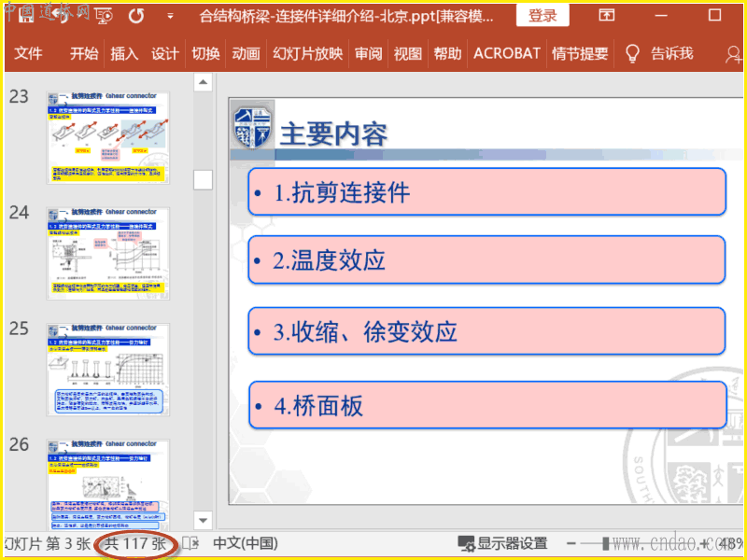
Task: Switch to the 动画 ribbon tab
Action: pyautogui.click(x=246, y=53)
